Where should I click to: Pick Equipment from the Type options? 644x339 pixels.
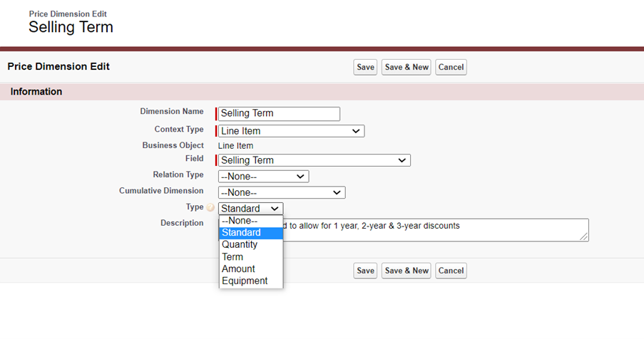point(250,281)
